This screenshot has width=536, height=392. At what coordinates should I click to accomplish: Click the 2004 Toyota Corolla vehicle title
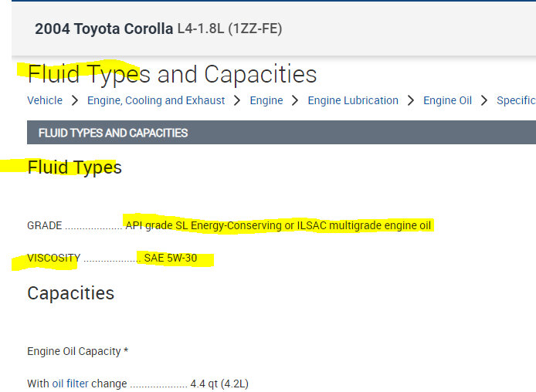103,29
